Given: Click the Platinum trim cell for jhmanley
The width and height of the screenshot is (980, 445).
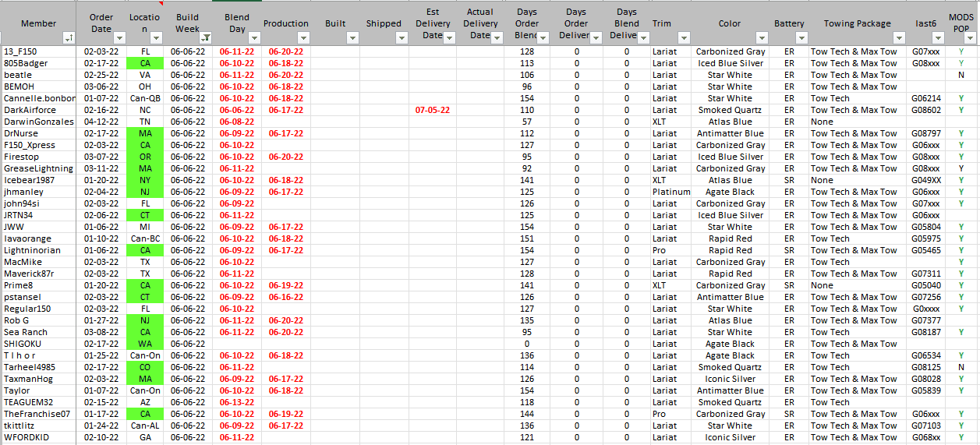Looking at the screenshot, I should click(x=670, y=192).
